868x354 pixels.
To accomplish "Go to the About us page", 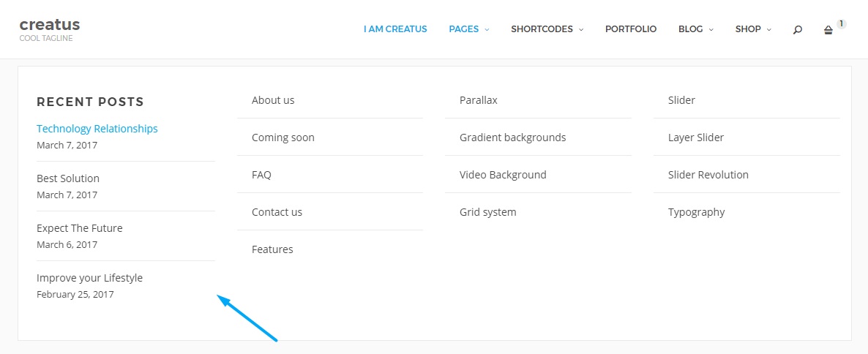I will [x=273, y=100].
